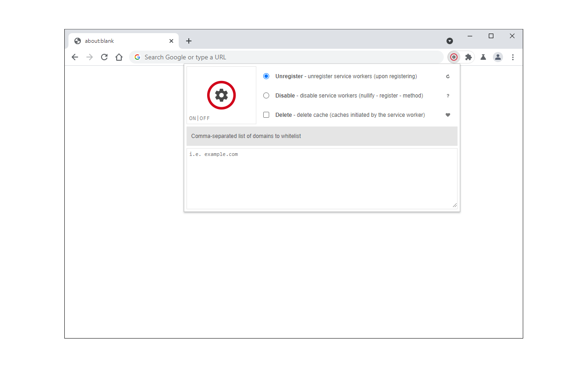Click the service worker extension toolbar icon

coord(454,57)
